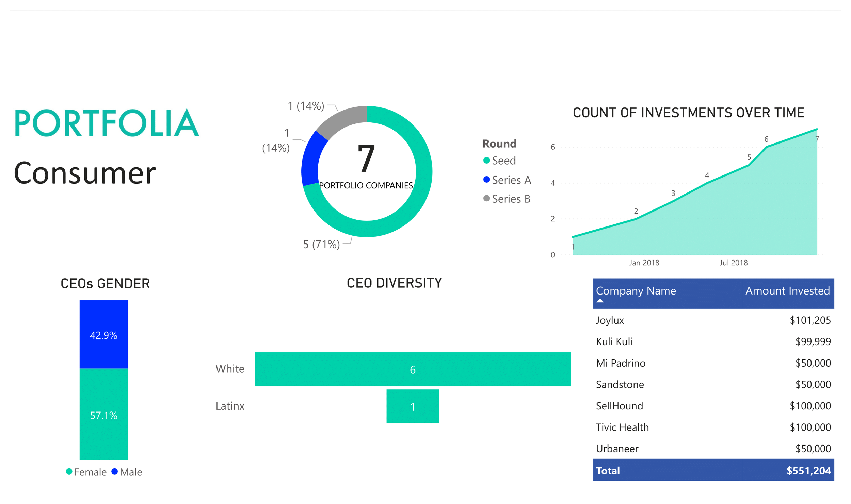This screenshot has width=851, height=504.
Task: Click the Total row amount $551,204
Action: pos(808,470)
